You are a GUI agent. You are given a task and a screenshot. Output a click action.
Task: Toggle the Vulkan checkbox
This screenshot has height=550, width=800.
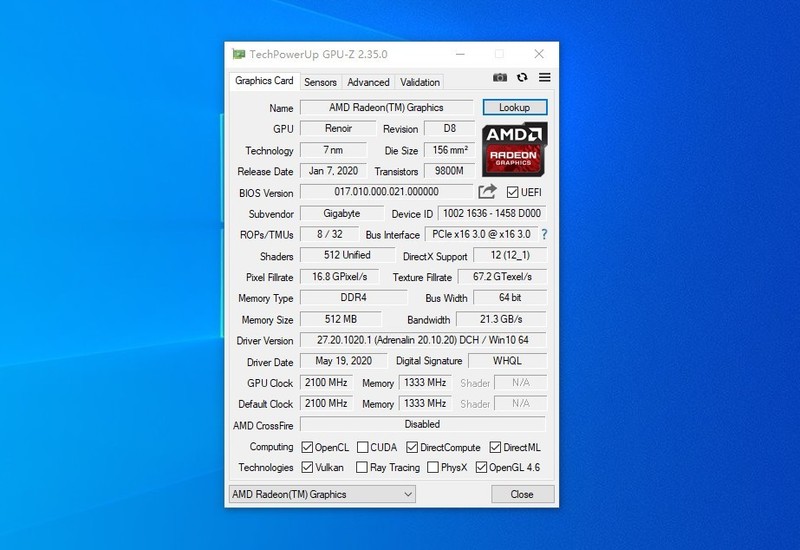click(x=307, y=467)
